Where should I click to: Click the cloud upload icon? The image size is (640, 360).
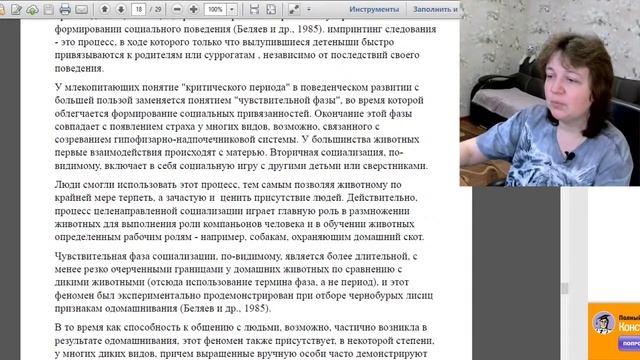coord(32,9)
